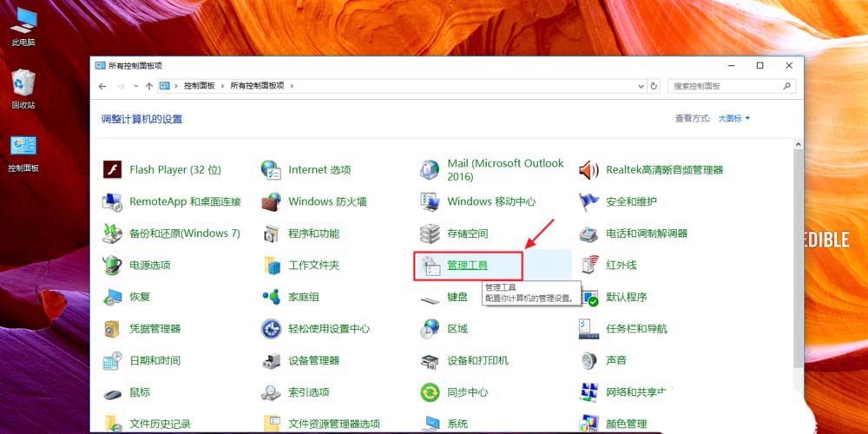This screenshot has width=868, height=434.
Task: Open the 凭据管理器 safe icon
Action: [112, 329]
